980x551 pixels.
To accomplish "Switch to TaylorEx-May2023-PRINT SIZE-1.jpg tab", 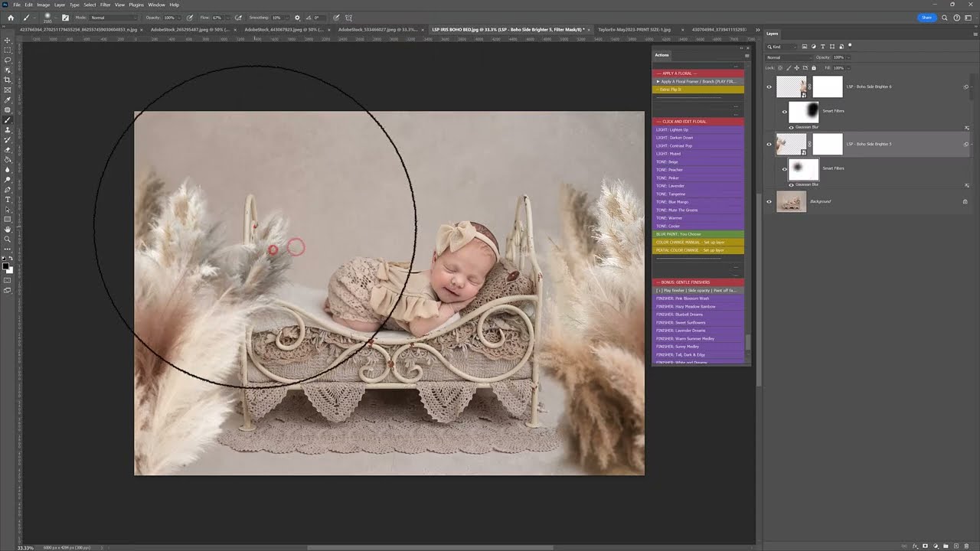I will (634, 29).
